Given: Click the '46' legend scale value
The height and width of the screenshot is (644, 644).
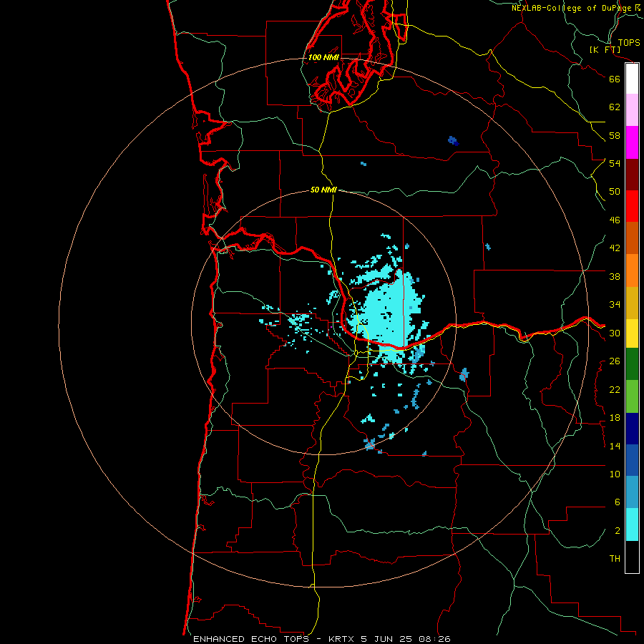Looking at the screenshot, I should point(615,220).
